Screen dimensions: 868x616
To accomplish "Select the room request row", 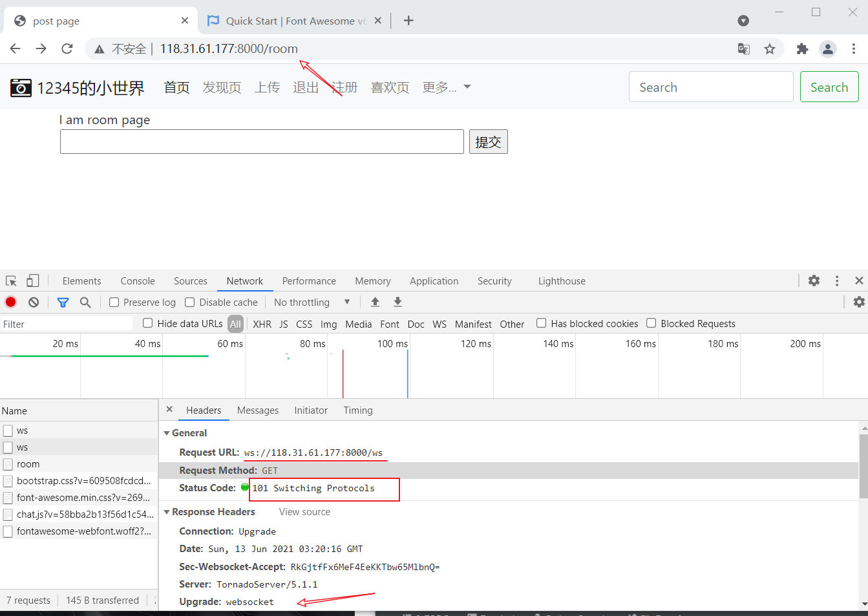I will [79, 464].
